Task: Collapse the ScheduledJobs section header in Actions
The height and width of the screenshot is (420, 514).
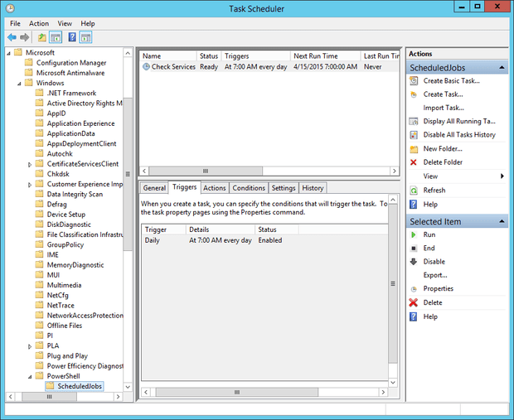Action: (502, 68)
